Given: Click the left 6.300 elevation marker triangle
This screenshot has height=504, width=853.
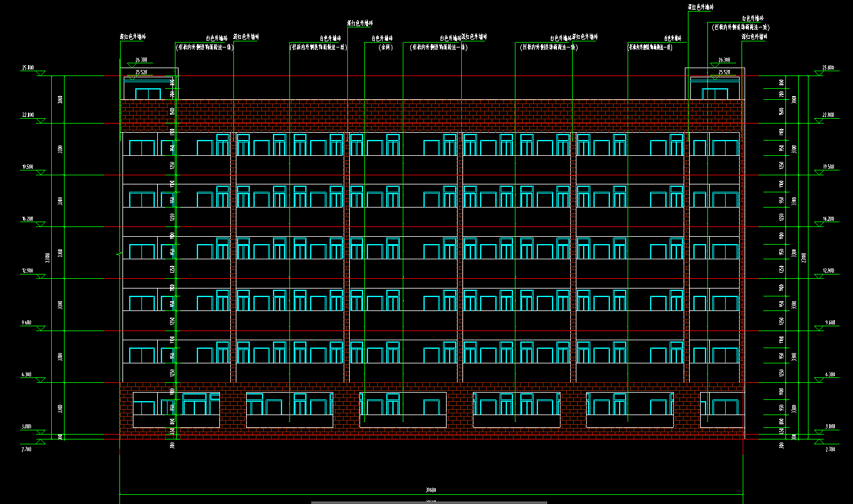Looking at the screenshot, I should pos(41,380).
